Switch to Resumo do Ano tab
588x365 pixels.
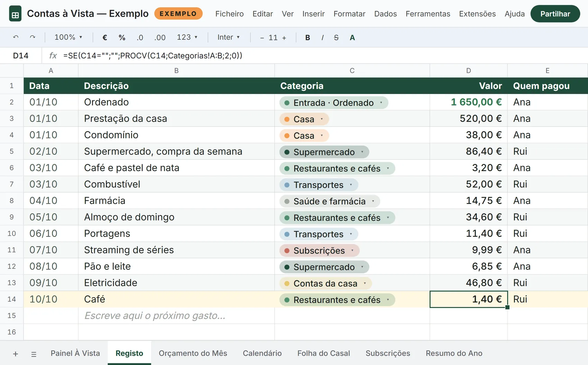454,353
